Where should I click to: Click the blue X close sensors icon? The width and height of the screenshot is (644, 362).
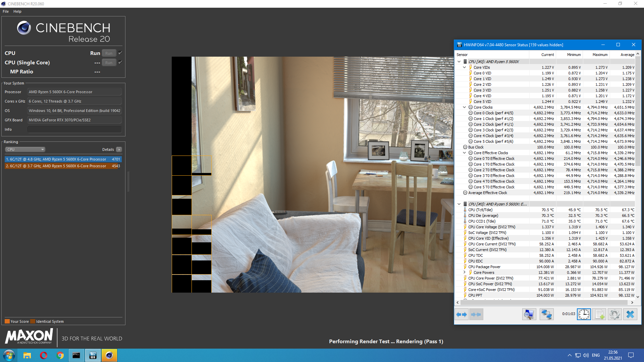[630, 314]
